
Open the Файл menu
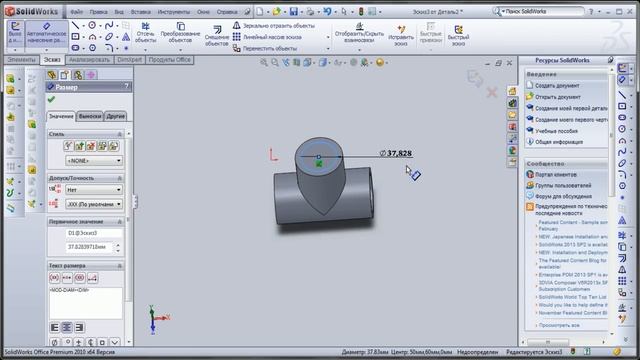(x=76, y=12)
